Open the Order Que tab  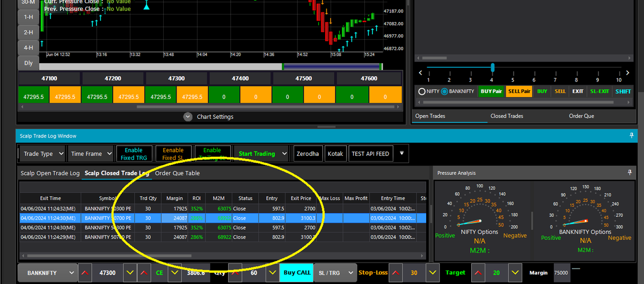point(581,116)
